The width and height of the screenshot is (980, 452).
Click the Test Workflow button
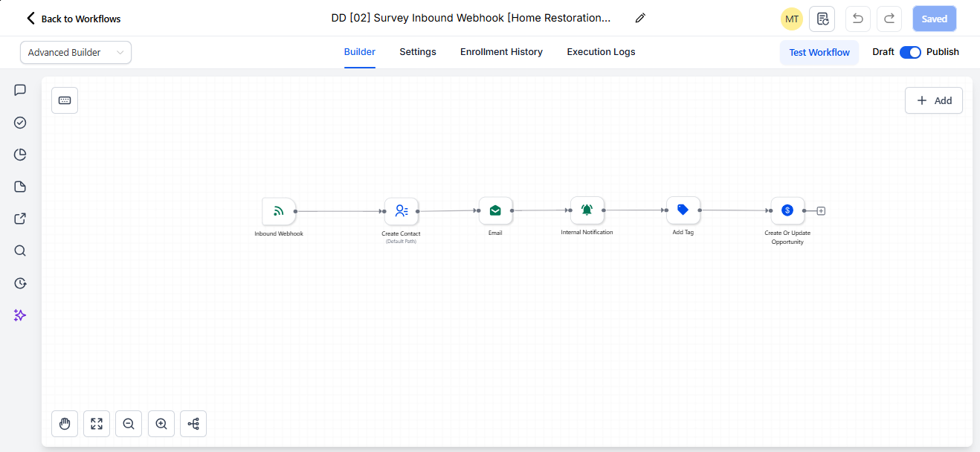pos(819,52)
